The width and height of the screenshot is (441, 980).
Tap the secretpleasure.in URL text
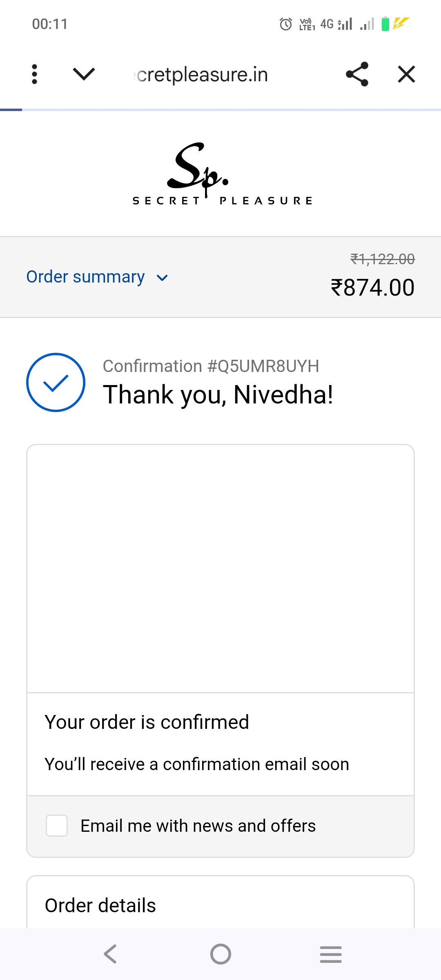[202, 75]
